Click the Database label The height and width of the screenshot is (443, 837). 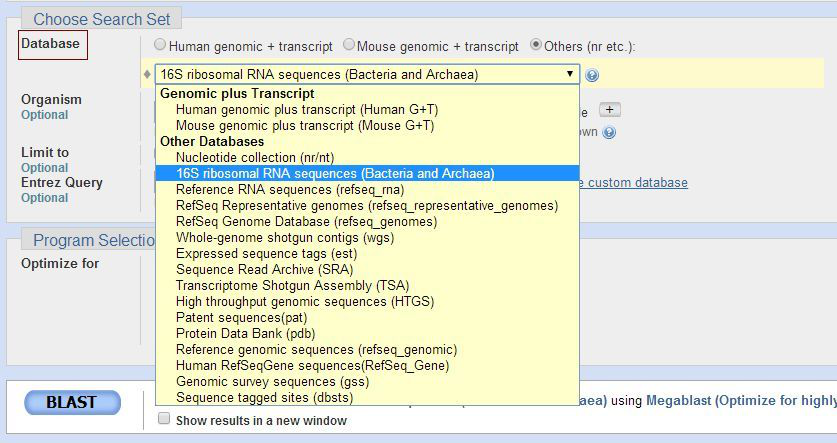51,43
